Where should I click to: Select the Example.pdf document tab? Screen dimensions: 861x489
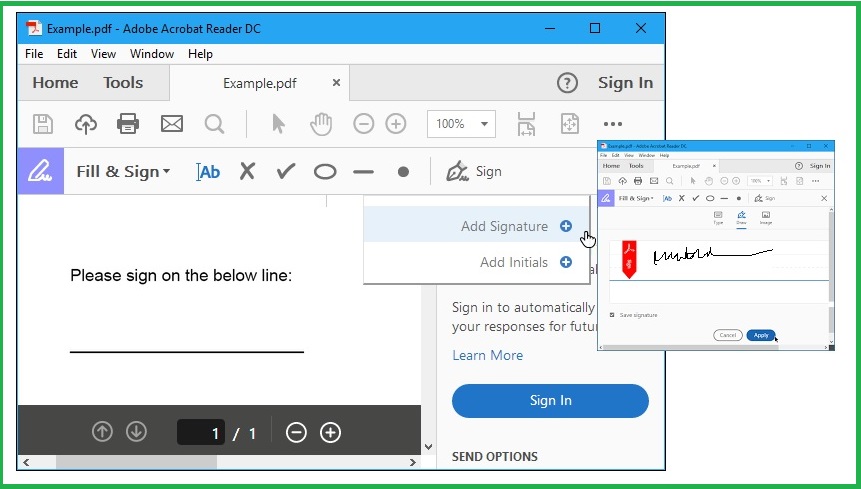(x=260, y=83)
